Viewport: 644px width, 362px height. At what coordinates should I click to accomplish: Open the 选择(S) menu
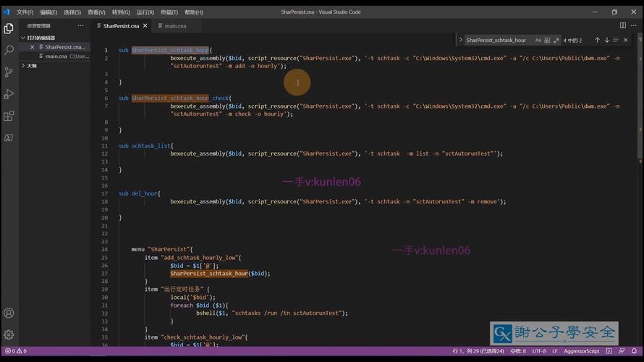(x=72, y=12)
